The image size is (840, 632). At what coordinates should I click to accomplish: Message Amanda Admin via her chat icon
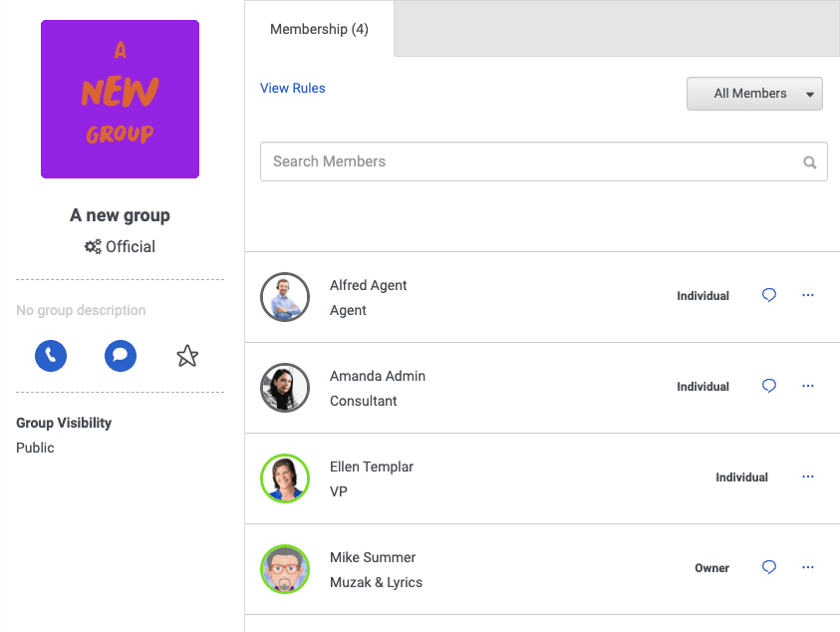coord(768,386)
